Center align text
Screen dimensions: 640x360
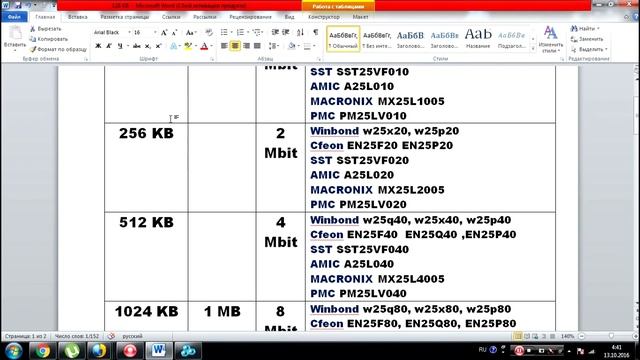[235, 46]
